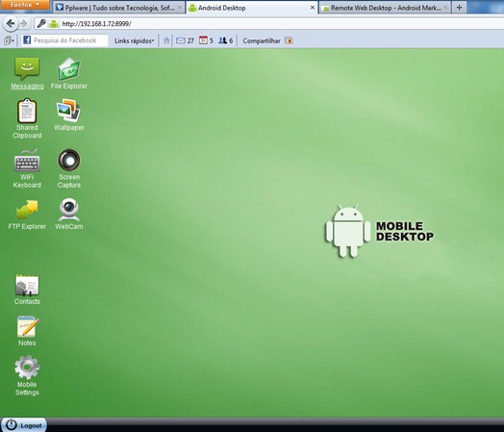Start the WiFi Keyboard tool

tap(27, 160)
